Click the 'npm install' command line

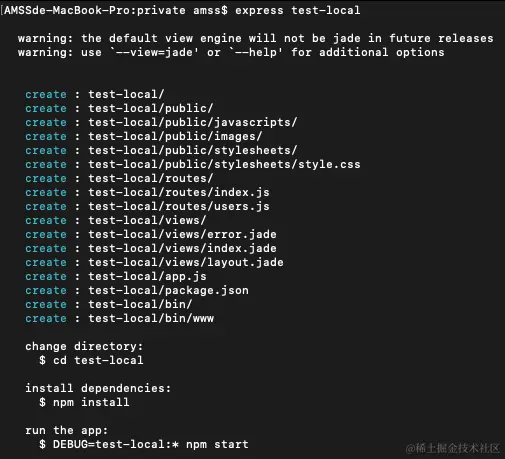[x=84, y=402]
